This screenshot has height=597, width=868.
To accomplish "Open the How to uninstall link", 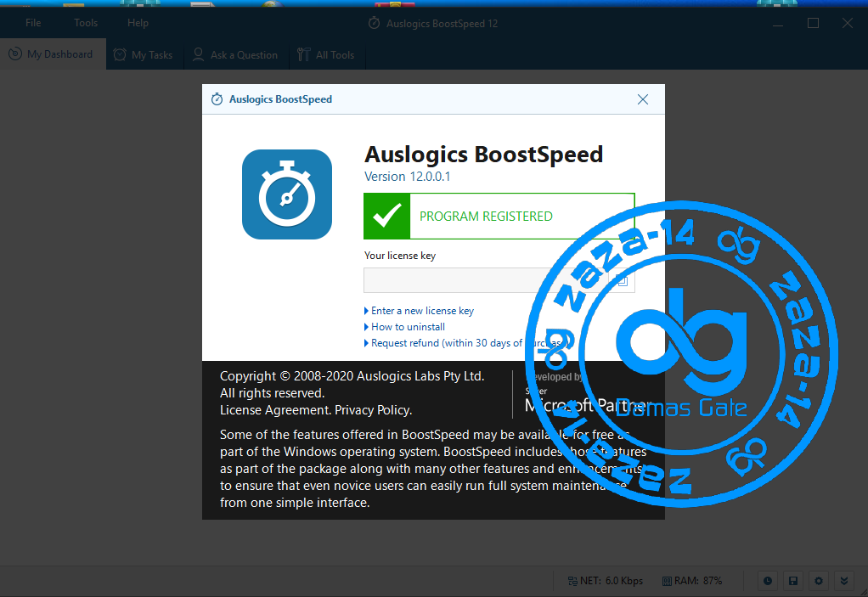I will [x=408, y=327].
